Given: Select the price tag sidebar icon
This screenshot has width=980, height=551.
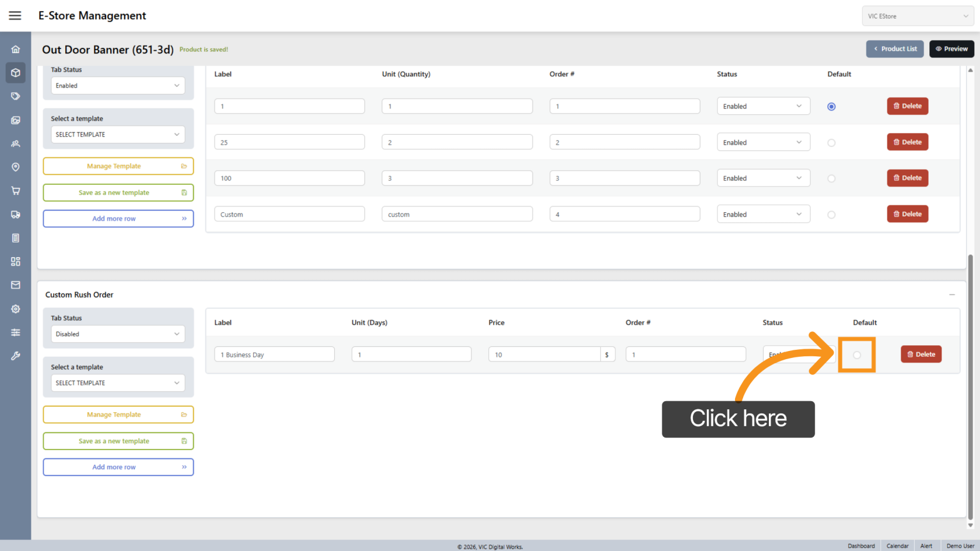Looking at the screenshot, I should [x=16, y=96].
